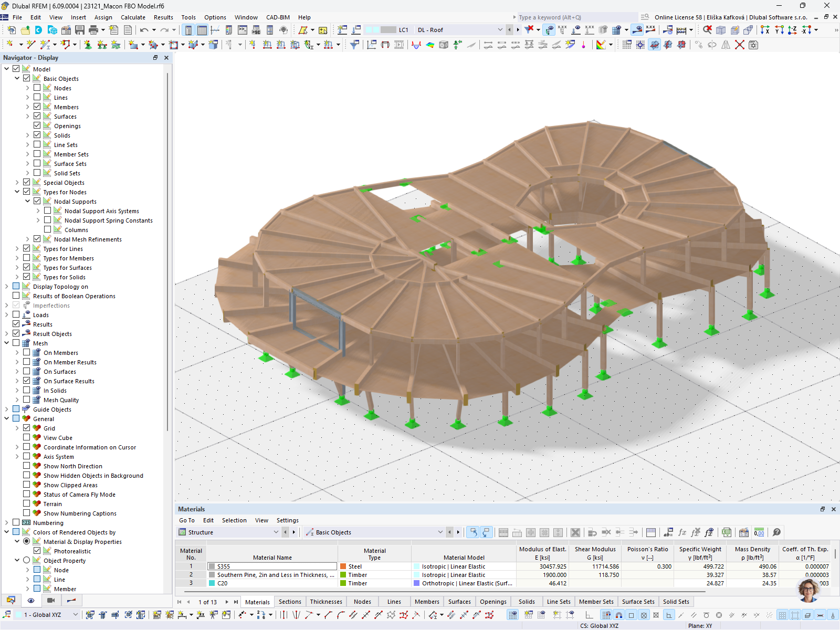Image resolution: width=840 pixels, height=630 pixels.
Task: Click the Go To button in Materials panel
Action: [186, 520]
